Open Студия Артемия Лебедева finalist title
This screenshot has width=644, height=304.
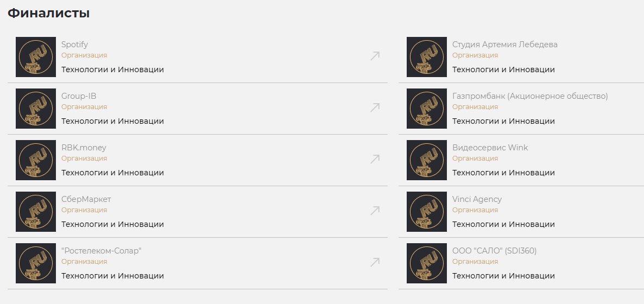(x=504, y=45)
